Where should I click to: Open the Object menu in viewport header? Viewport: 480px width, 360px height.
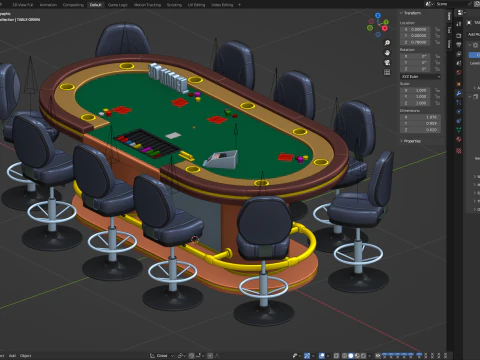[x=25, y=356]
